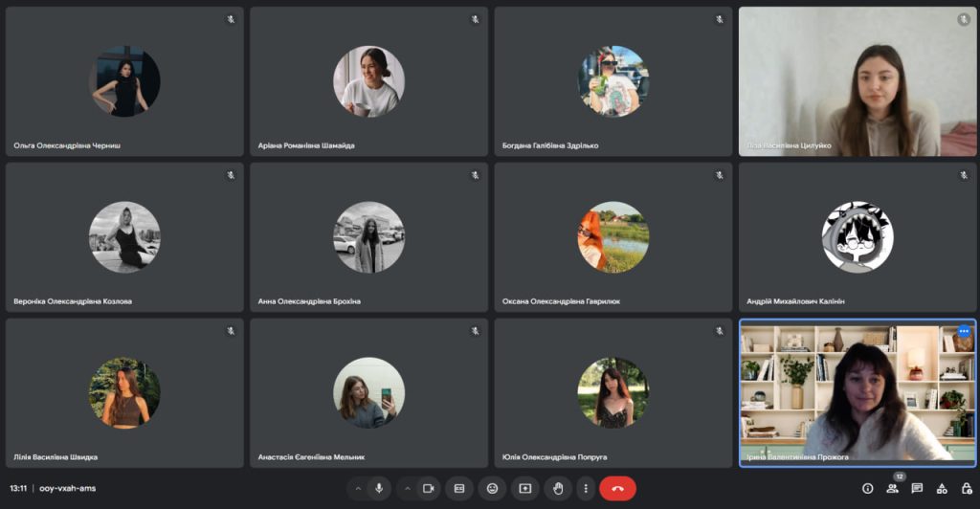Image resolution: width=980 pixels, height=509 pixels.
Task: Click the present screen icon
Action: pyautogui.click(x=524, y=488)
